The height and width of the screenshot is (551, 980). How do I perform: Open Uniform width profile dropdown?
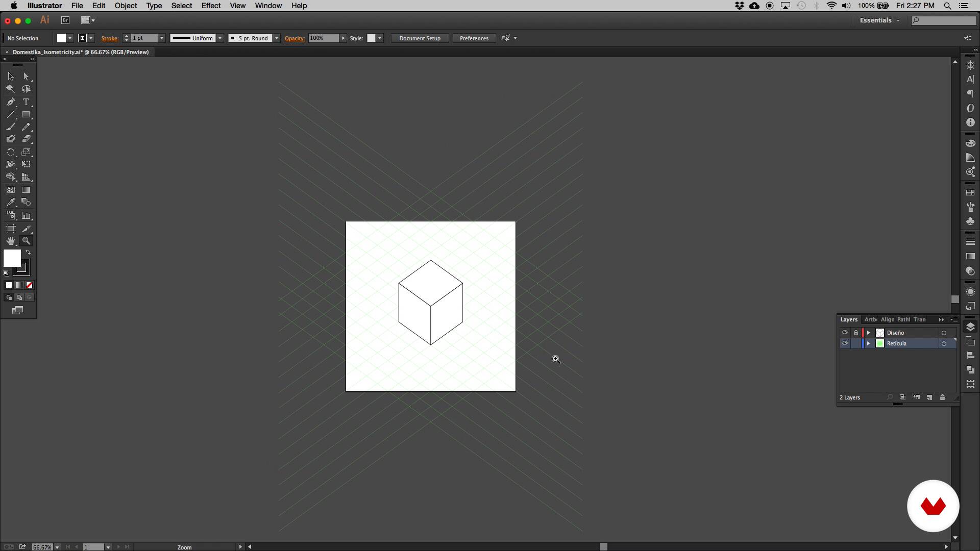coord(220,38)
